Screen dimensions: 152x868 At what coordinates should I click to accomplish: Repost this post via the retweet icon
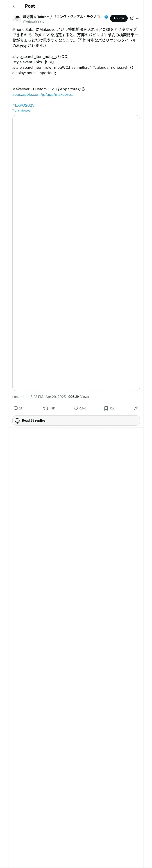pyautogui.click(x=45, y=408)
